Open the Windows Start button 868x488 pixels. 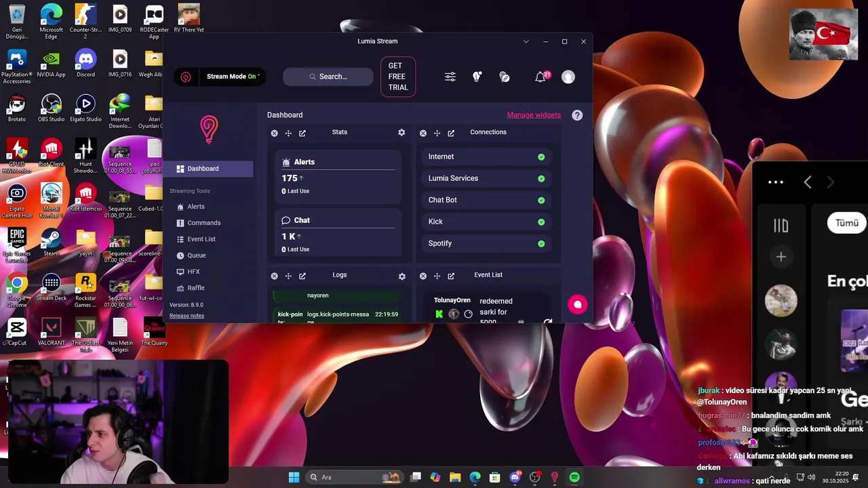tap(294, 477)
